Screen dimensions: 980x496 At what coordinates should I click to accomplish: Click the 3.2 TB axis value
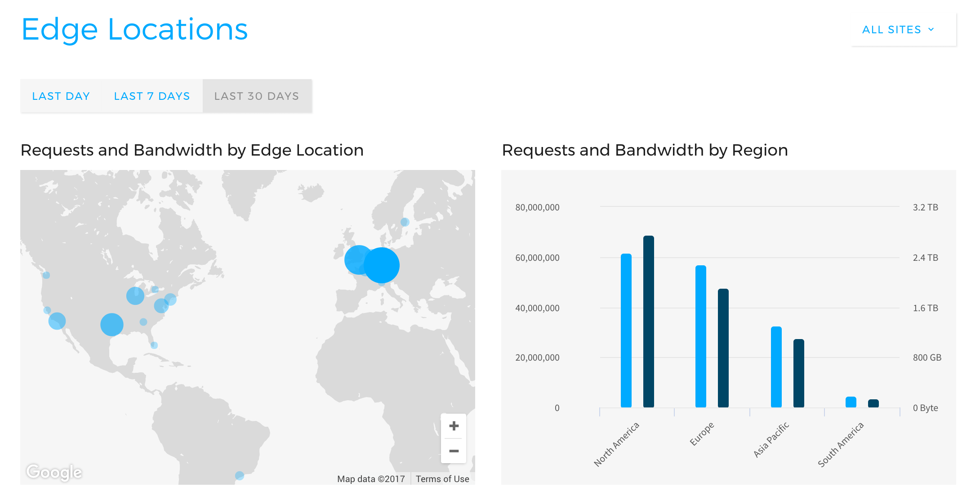(925, 207)
